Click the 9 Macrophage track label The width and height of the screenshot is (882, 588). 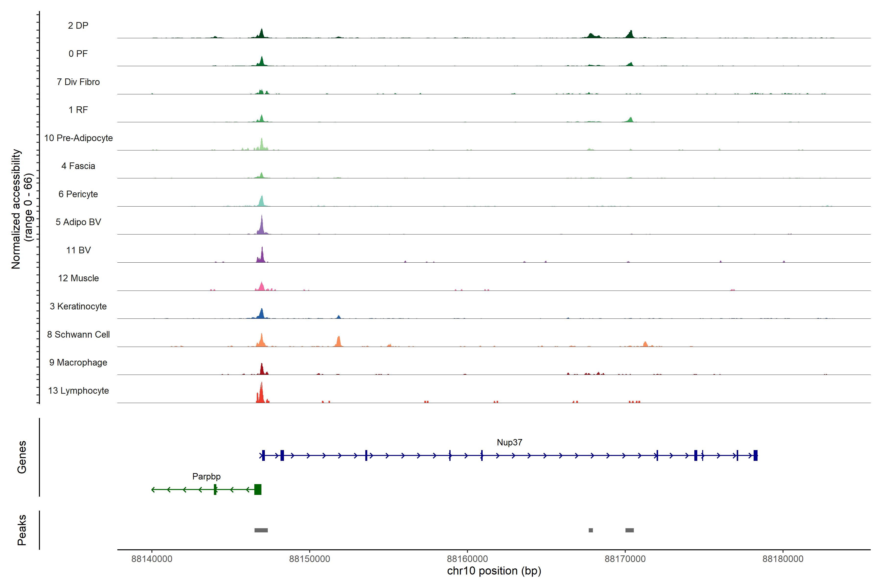[78, 363]
